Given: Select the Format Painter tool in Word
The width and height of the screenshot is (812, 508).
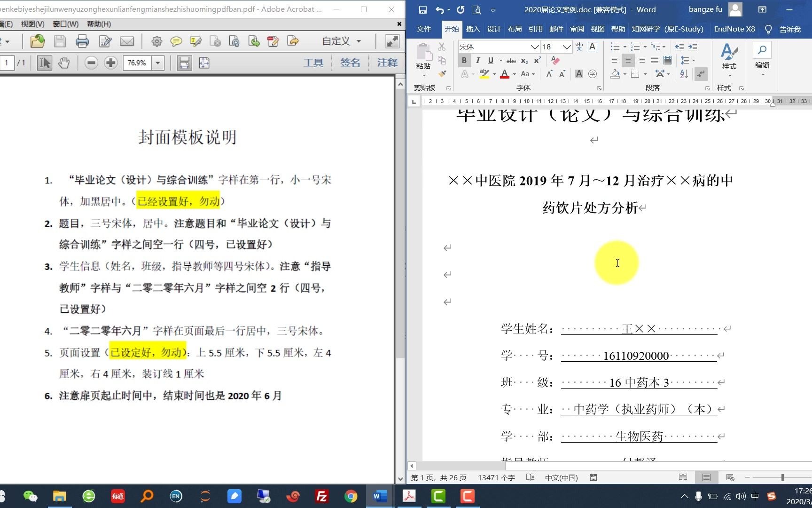Looking at the screenshot, I should (442, 74).
